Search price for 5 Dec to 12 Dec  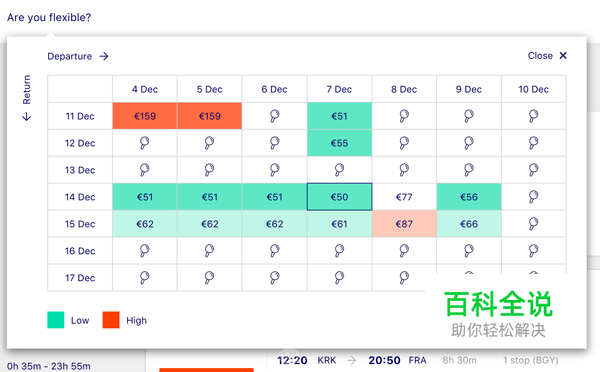click(209, 143)
